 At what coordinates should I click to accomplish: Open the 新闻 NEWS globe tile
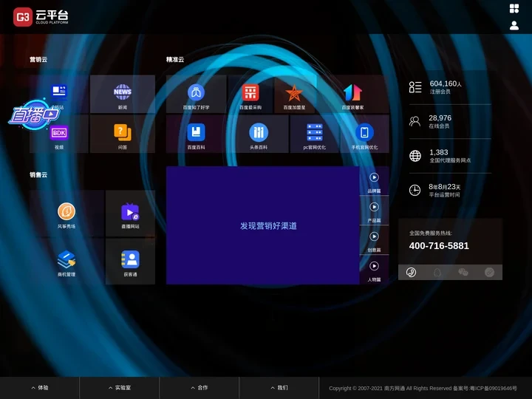click(x=123, y=95)
